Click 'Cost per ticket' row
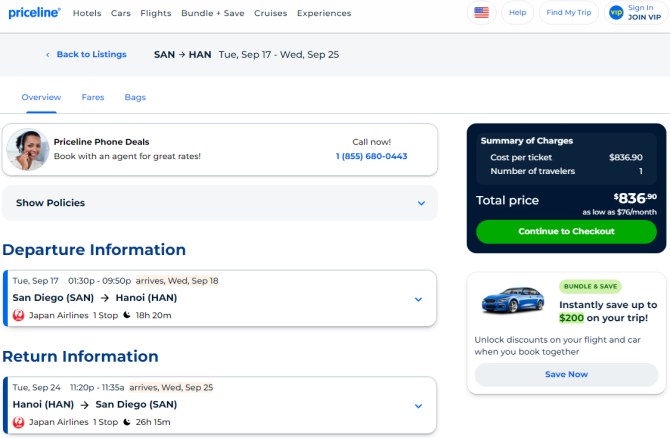Image resolution: width=670 pixels, height=438 pixels. click(566, 157)
